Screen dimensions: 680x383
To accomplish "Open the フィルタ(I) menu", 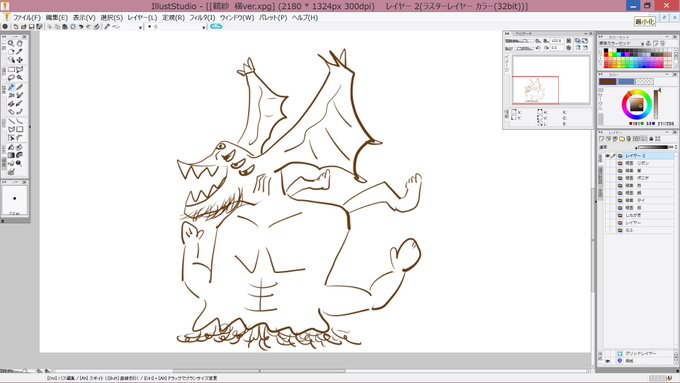I will (x=202, y=18).
